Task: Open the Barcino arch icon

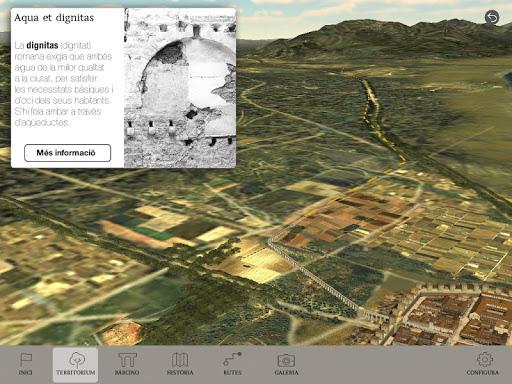Action: (x=127, y=360)
